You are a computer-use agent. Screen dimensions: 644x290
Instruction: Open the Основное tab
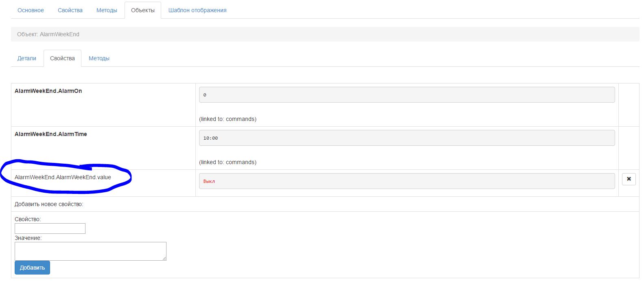(31, 10)
